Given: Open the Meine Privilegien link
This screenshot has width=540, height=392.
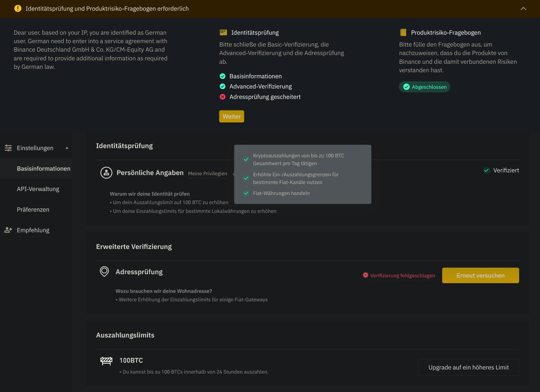Looking at the screenshot, I should 208,174.
